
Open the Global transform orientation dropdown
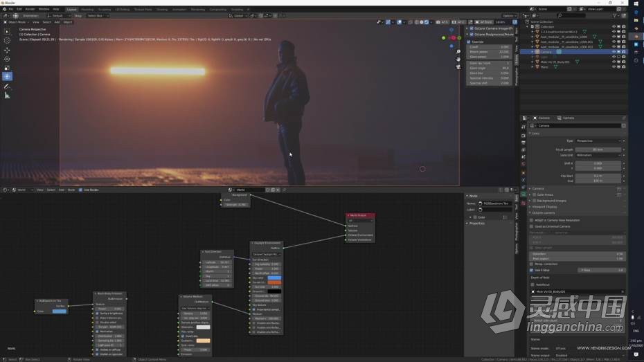238,16
